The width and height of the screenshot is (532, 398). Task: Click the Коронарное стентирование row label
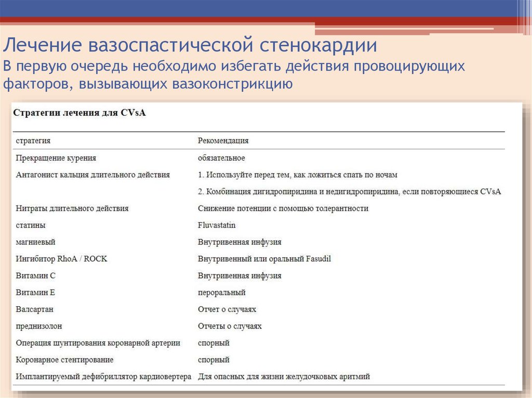pyautogui.click(x=65, y=360)
